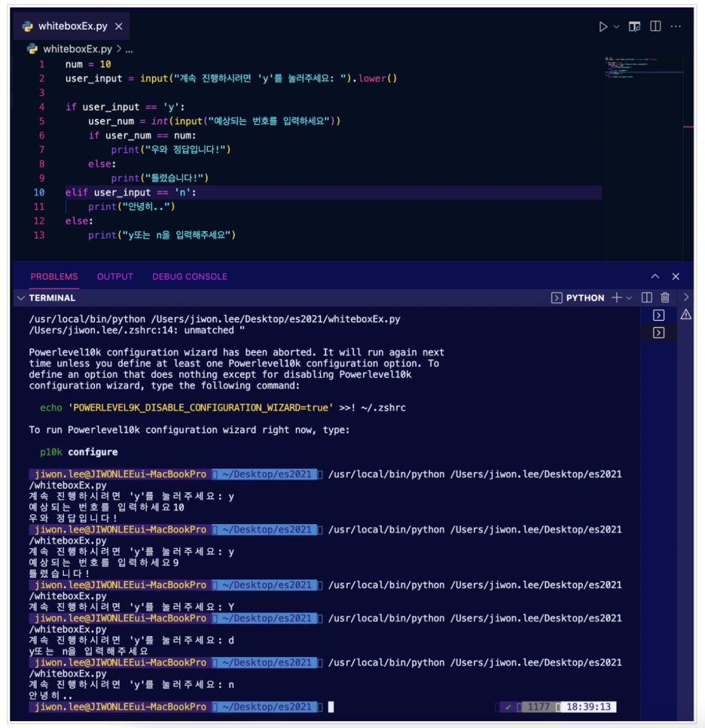The image size is (705, 728).
Task: Select the first terminal in the list
Action: click(x=658, y=315)
